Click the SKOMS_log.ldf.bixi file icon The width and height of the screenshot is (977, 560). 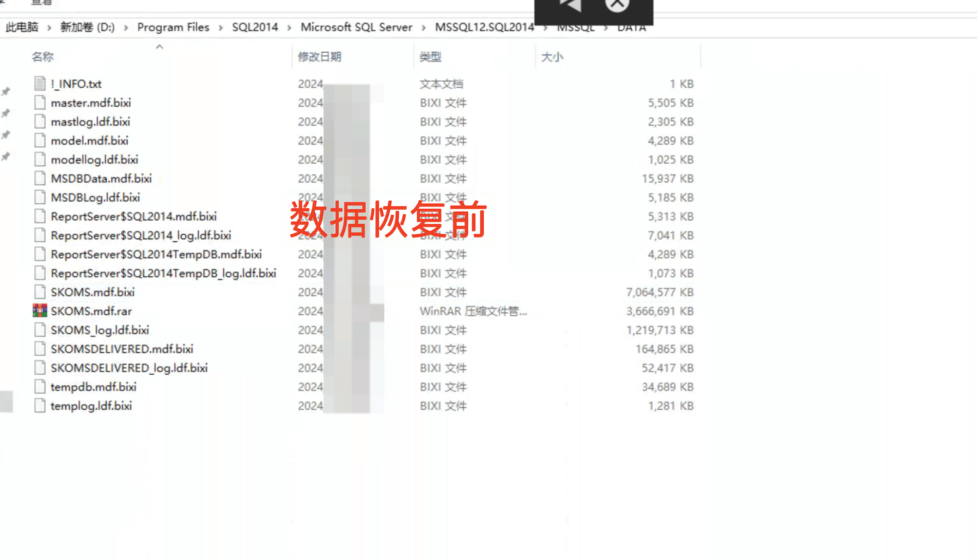[x=40, y=330]
